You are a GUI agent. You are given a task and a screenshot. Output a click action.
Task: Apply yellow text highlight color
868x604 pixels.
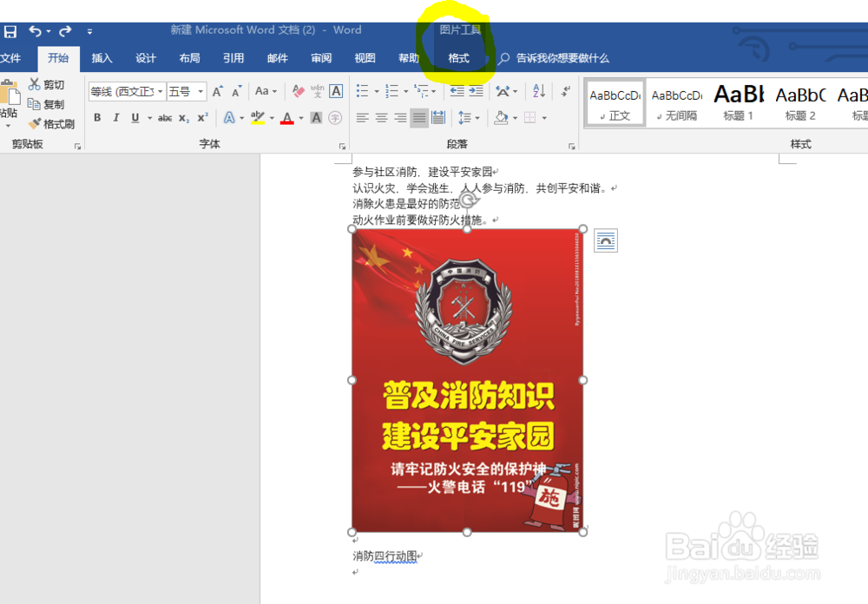[258, 118]
